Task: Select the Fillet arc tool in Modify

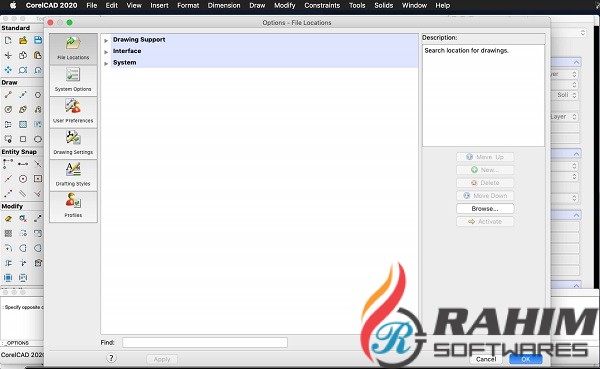Action: tap(8, 248)
